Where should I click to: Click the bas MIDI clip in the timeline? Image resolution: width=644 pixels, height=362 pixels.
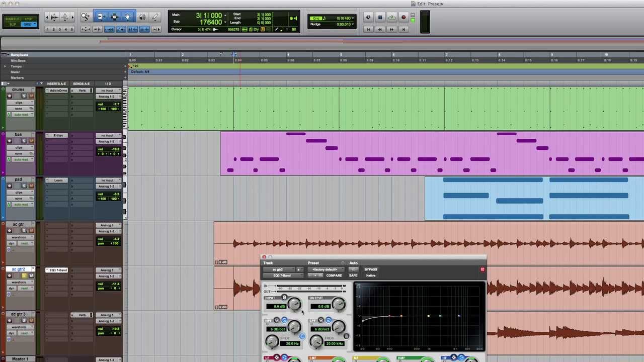[x=432, y=153]
